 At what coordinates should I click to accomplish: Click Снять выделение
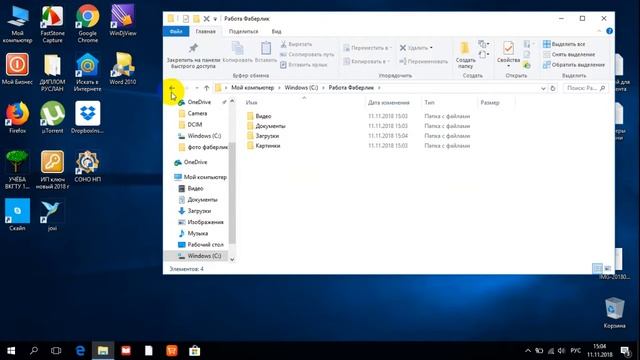[569, 54]
